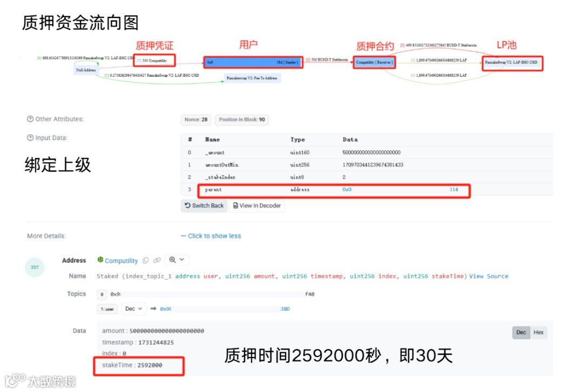Click the Staked event signature text
The height and width of the screenshot is (392, 583).
(282, 276)
